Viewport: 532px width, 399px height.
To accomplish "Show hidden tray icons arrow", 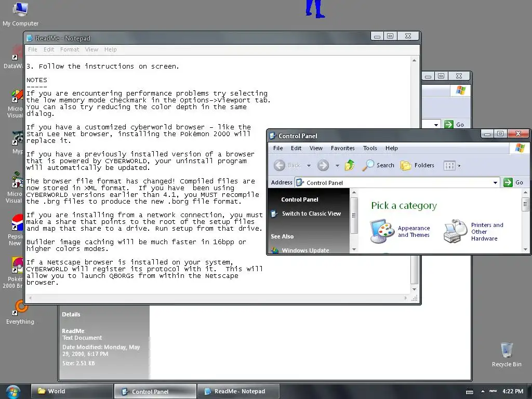I will point(483,391).
